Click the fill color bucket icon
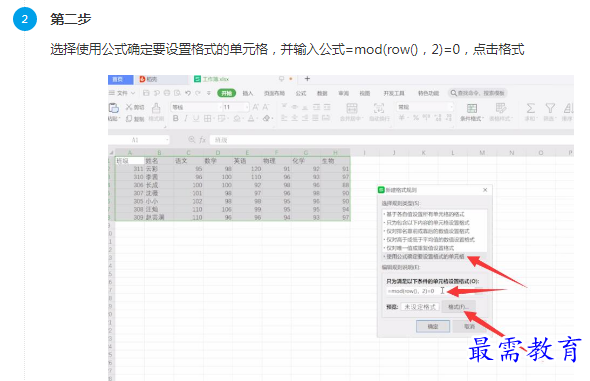Viewport: 590px width, 381px height. coord(237,118)
